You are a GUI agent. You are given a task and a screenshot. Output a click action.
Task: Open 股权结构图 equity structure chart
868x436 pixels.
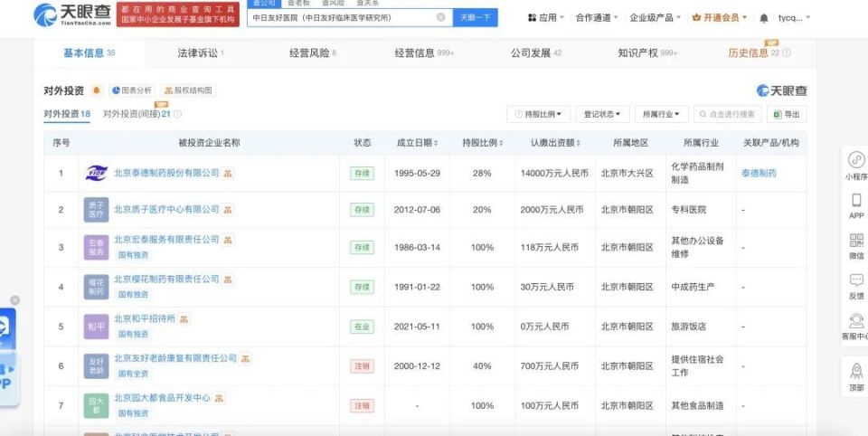188,90
